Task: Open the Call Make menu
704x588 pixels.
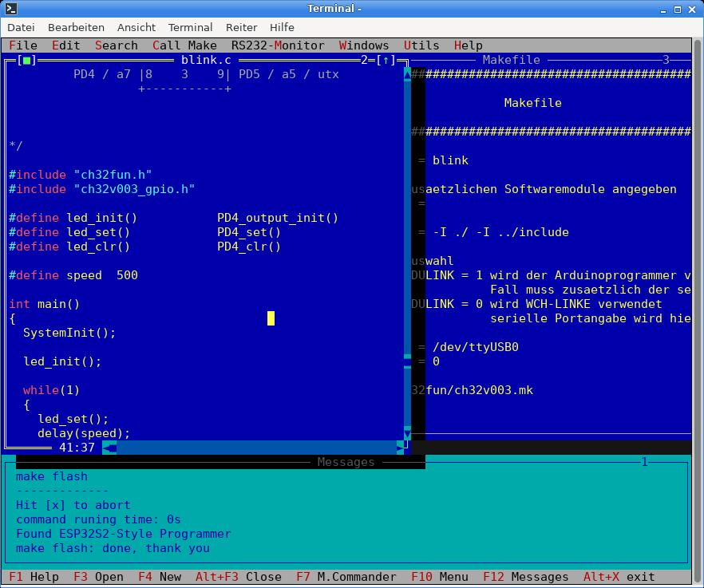Action: coord(184,45)
